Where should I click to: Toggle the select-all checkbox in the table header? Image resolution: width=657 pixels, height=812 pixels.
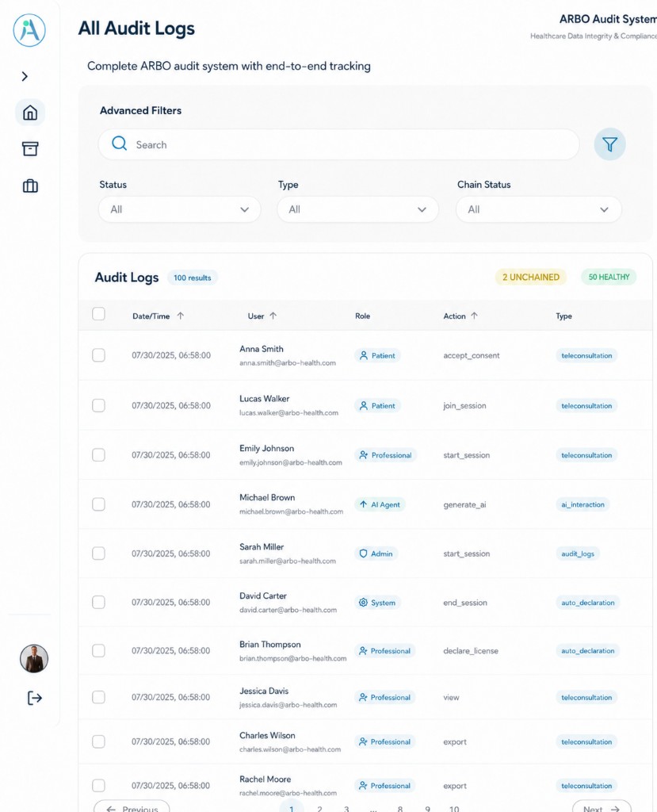coord(98,314)
